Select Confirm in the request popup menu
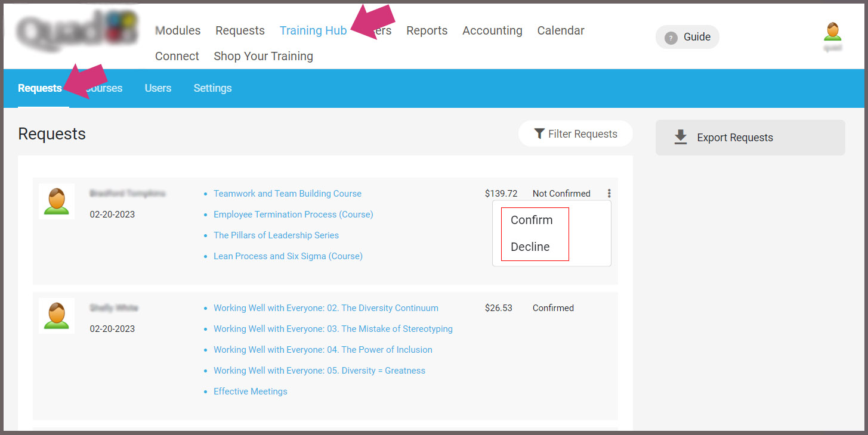Viewport: 868px width, 435px height. [x=532, y=220]
